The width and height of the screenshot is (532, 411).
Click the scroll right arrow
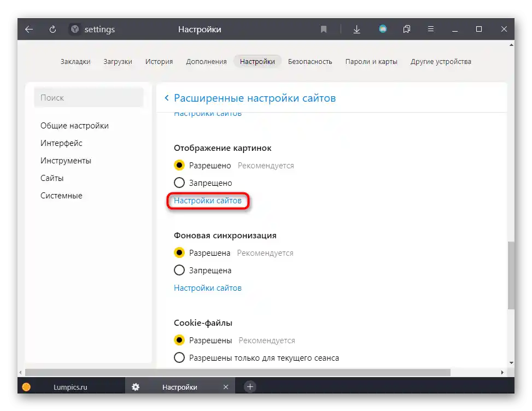pos(502,372)
